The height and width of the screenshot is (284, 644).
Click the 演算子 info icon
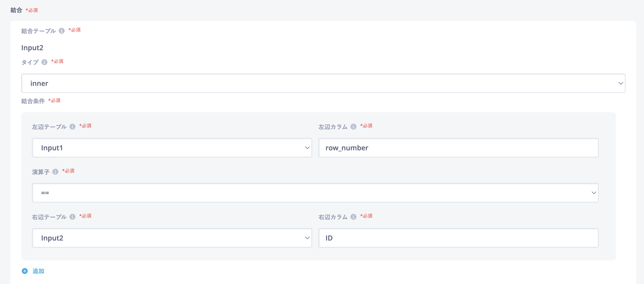pyautogui.click(x=55, y=172)
